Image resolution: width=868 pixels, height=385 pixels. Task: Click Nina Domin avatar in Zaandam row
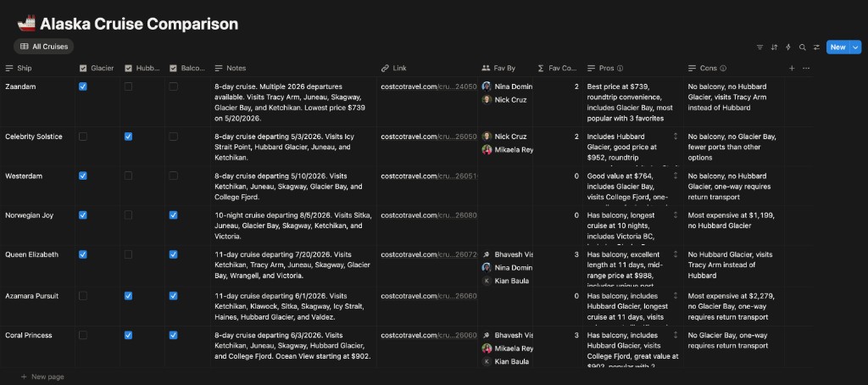point(487,86)
